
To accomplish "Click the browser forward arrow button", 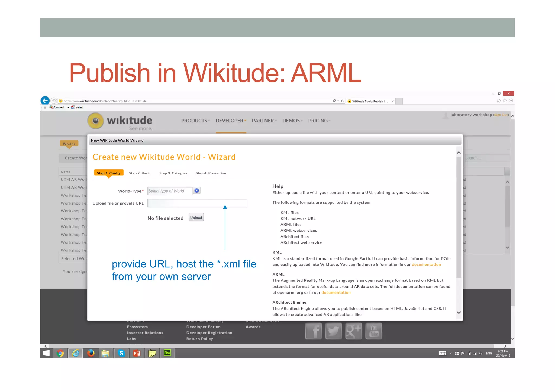I will pyautogui.click(x=54, y=101).
